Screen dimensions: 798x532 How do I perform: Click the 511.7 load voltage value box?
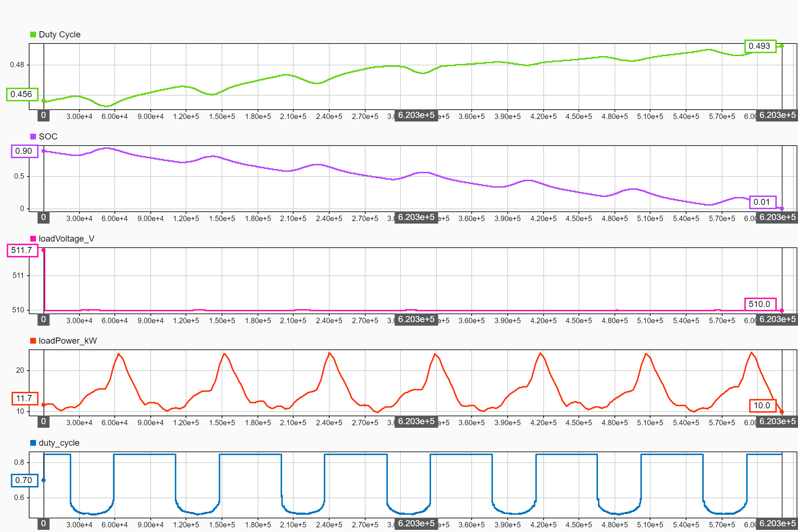click(x=22, y=250)
